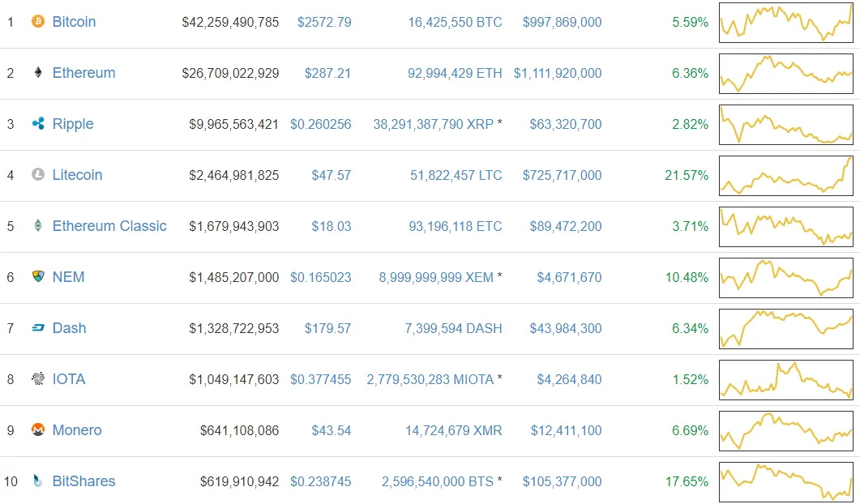Image resolution: width=860 pixels, height=504 pixels.
Task: View Ripple 7-day price sparkline chart
Action: click(x=786, y=125)
